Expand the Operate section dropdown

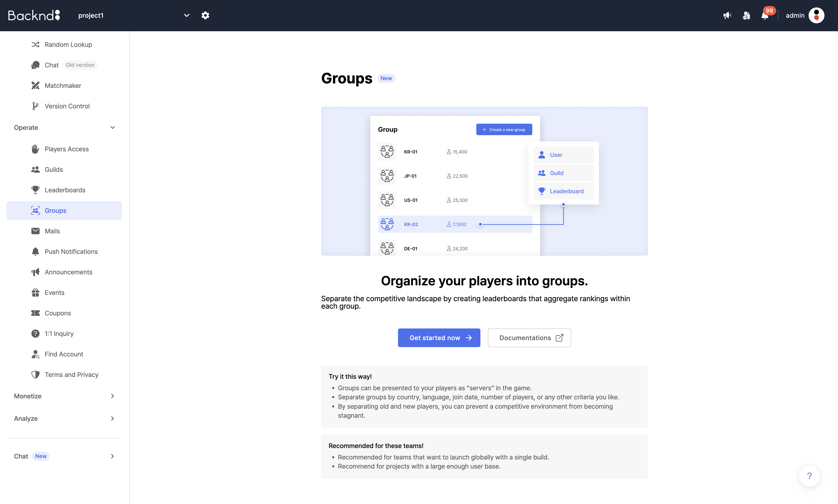pos(113,127)
